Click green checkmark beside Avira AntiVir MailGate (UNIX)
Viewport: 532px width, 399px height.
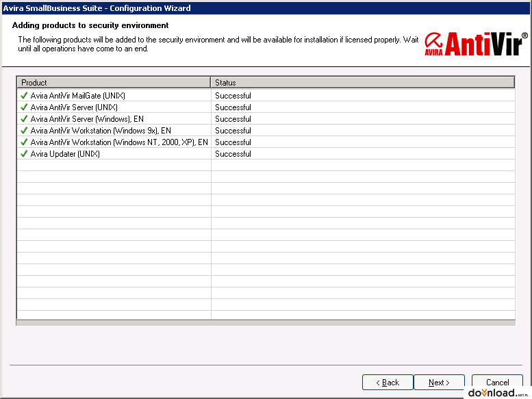click(24, 96)
